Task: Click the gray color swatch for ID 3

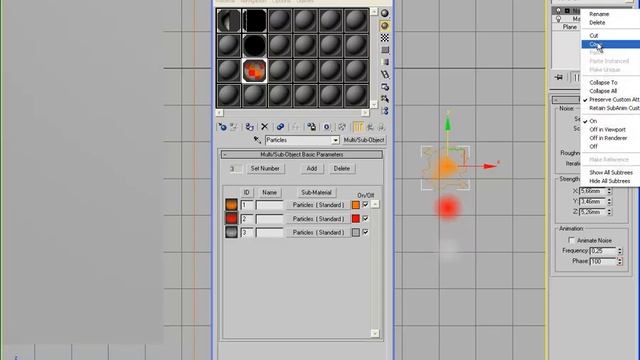Action: click(x=356, y=232)
